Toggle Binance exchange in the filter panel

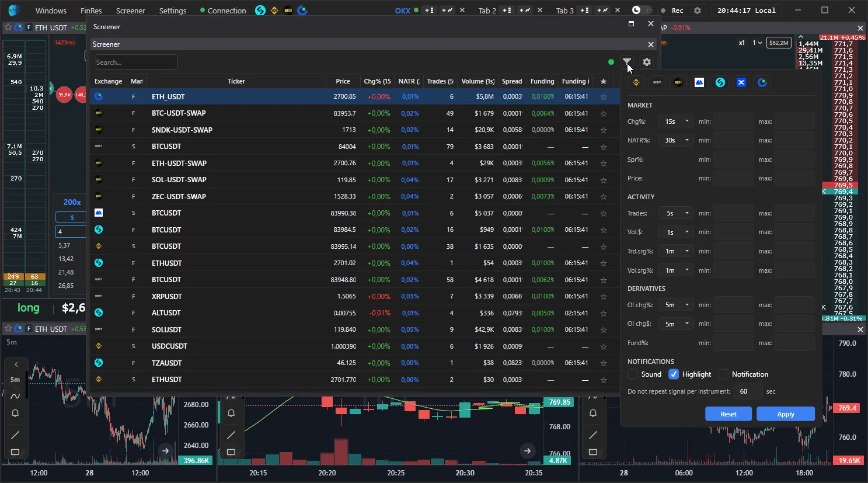(x=636, y=82)
